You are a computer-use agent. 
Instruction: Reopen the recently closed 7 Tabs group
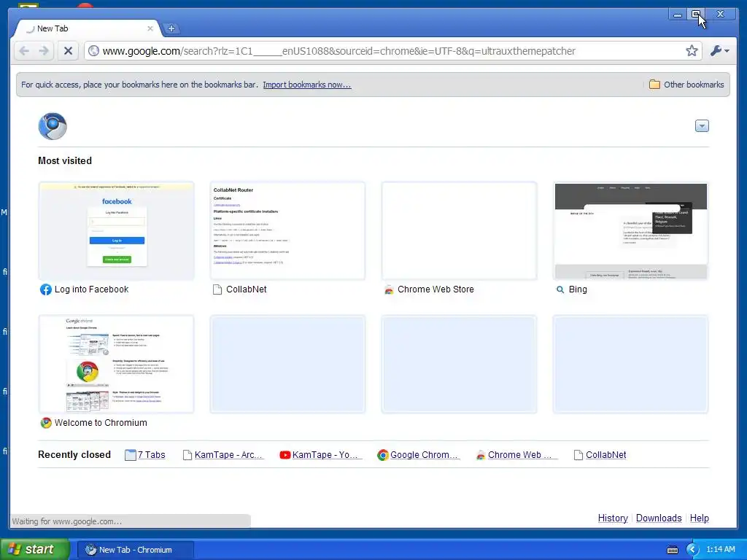tap(152, 455)
